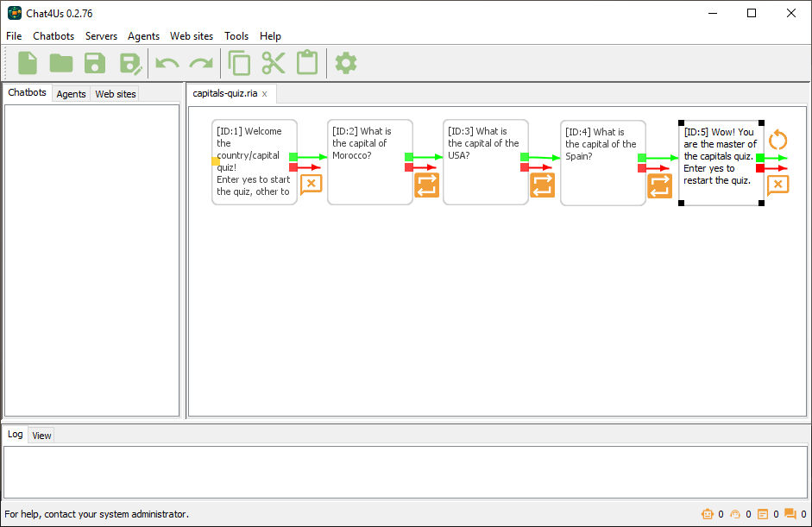This screenshot has height=527, width=812.
Task: Switch to the Agents panel tab
Action: pyautogui.click(x=71, y=94)
